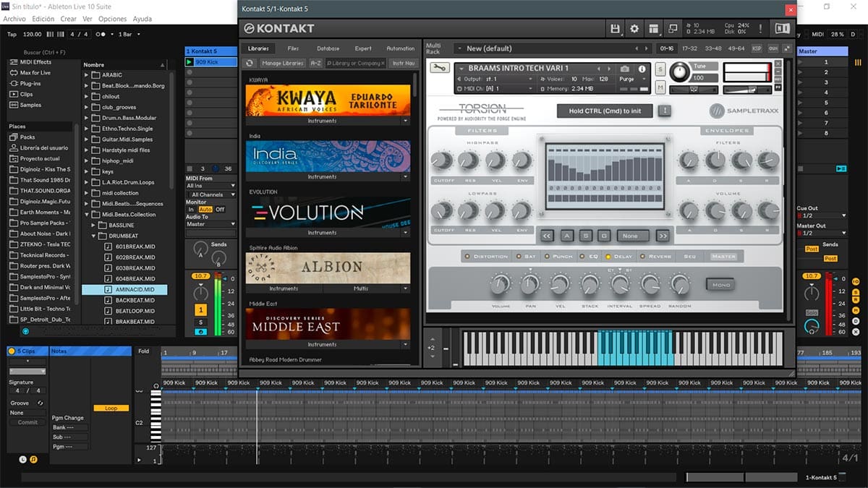Select Max for Live browser category
The image size is (868, 488).
(x=30, y=72)
